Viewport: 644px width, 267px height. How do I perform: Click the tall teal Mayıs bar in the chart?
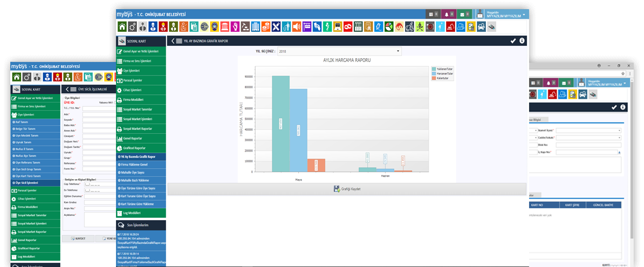click(x=280, y=124)
